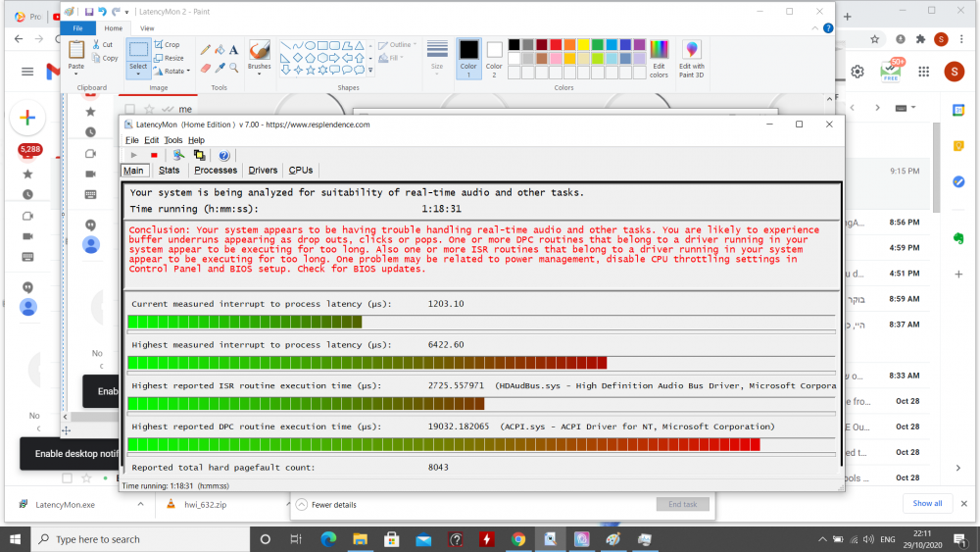Click Gmail compose plus button
Image resolution: width=980 pixels, height=552 pixels.
(x=27, y=118)
